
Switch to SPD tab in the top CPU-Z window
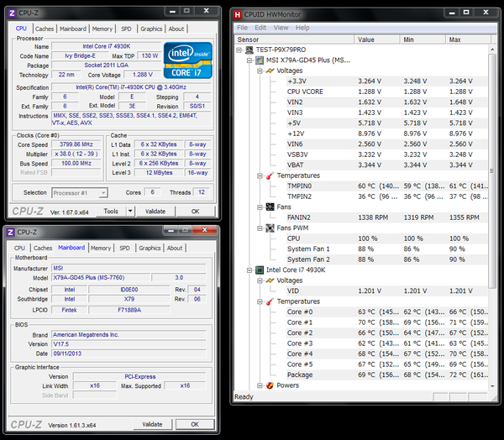[126, 29]
